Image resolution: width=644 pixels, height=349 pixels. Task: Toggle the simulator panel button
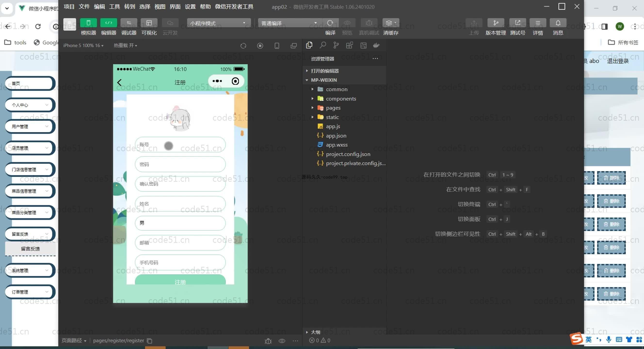[89, 23]
